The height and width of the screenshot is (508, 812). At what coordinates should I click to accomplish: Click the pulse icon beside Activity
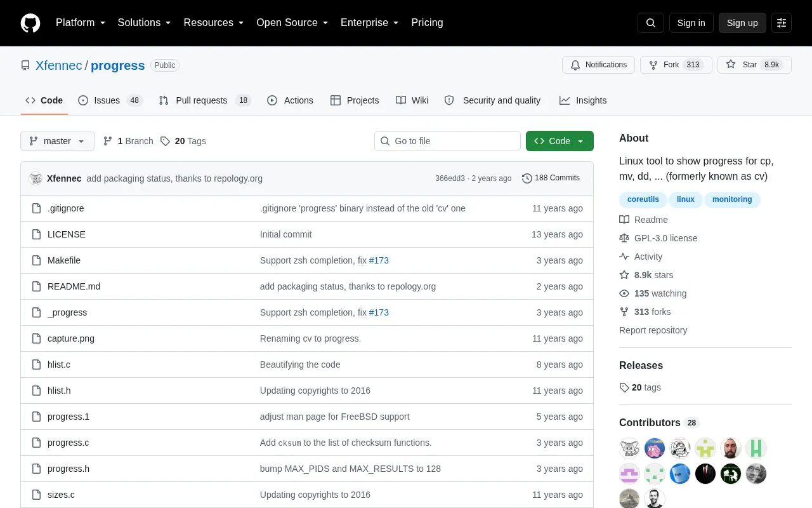(624, 257)
